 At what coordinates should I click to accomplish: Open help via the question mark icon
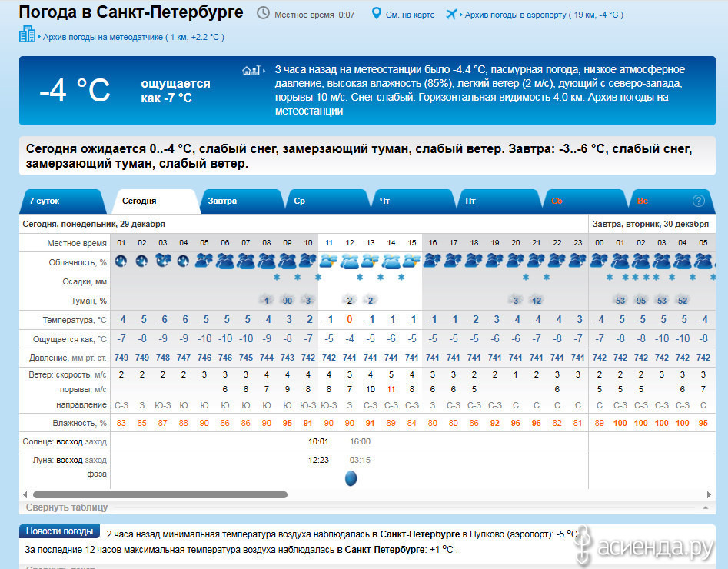click(x=698, y=201)
